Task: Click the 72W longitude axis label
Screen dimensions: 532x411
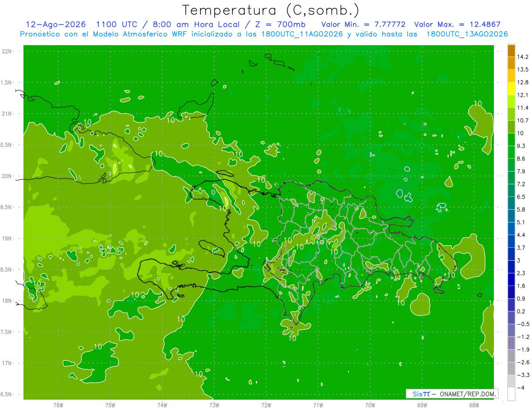Action: [266, 405]
